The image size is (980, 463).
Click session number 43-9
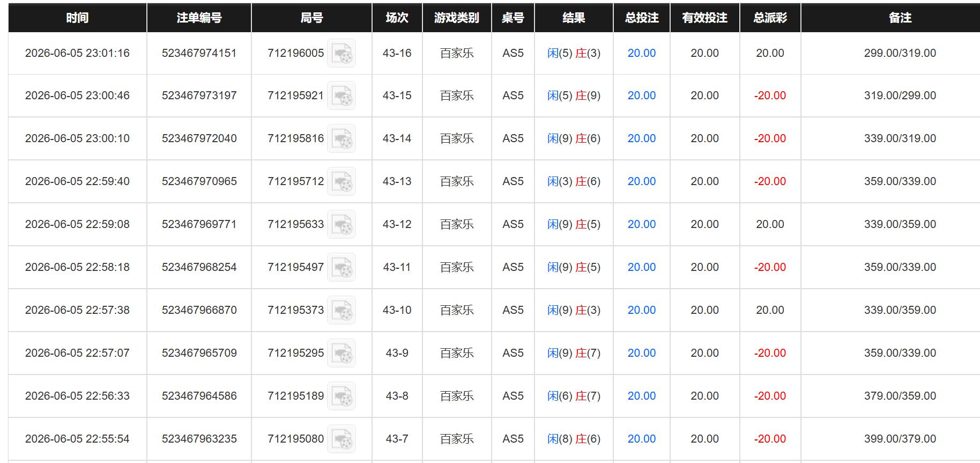pyautogui.click(x=397, y=353)
